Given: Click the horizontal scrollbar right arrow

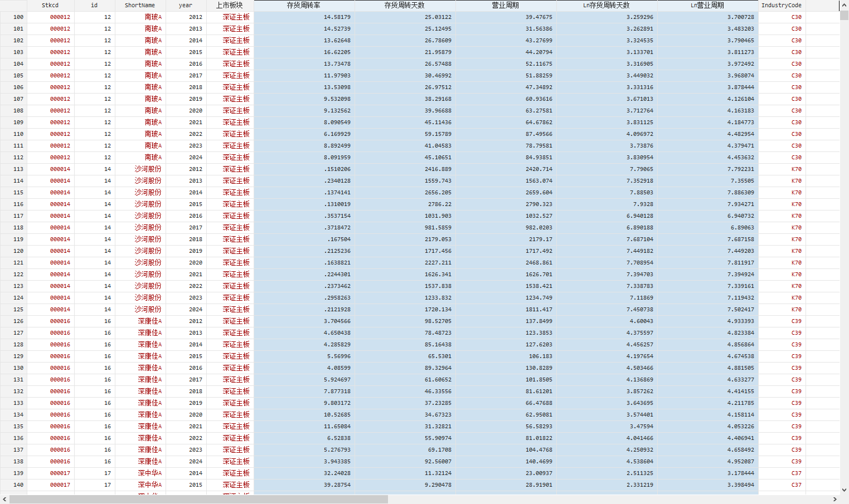Looking at the screenshot, I should point(835,500).
